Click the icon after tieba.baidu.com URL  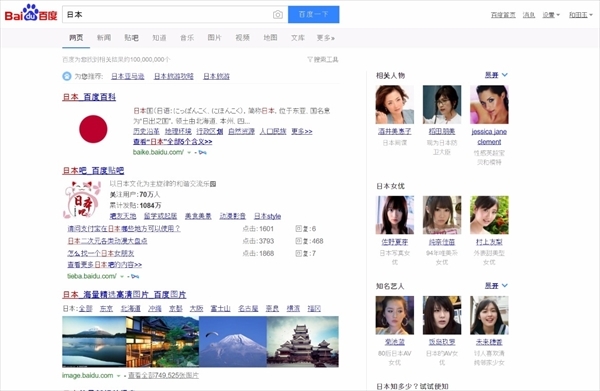point(135,276)
